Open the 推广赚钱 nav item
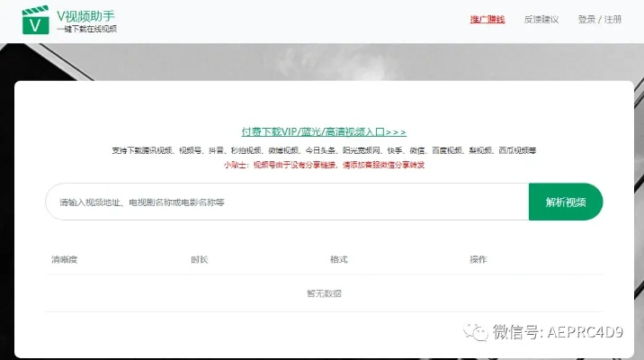 click(x=487, y=19)
